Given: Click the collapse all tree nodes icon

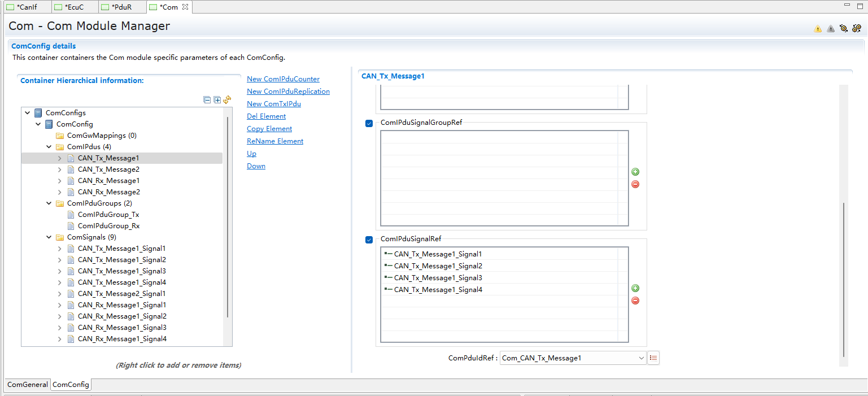Looking at the screenshot, I should 207,100.
